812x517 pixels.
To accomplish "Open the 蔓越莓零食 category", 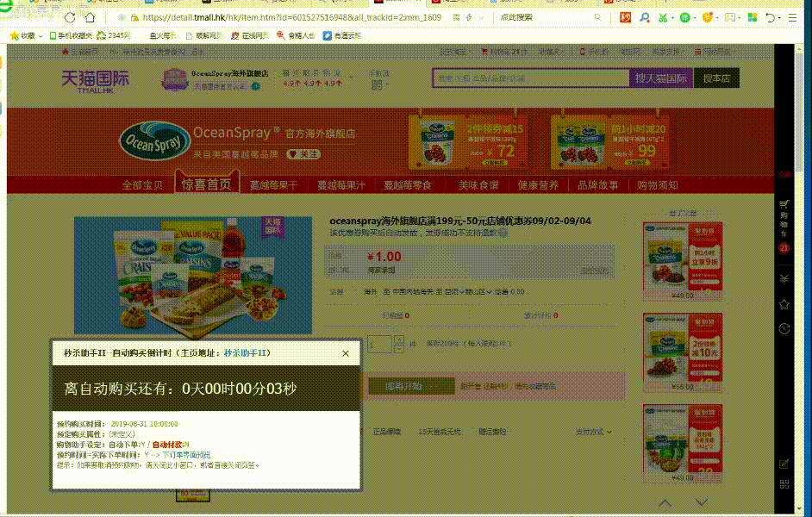I will point(408,185).
